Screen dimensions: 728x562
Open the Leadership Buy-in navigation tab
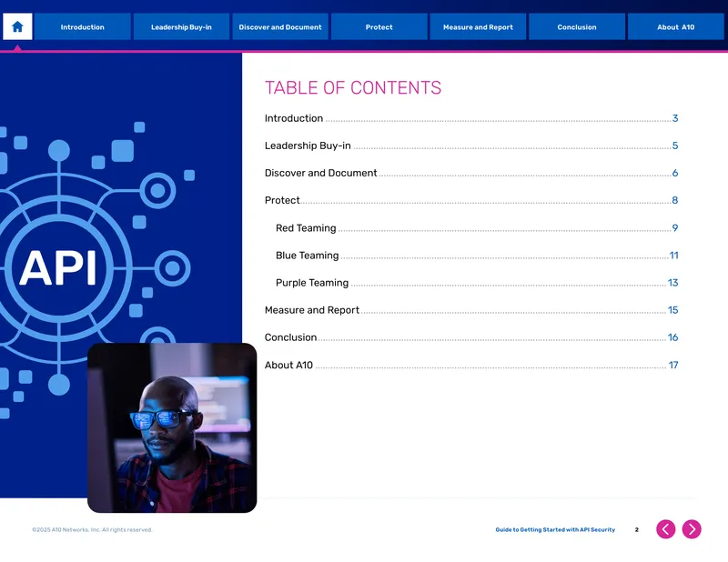pos(181,26)
